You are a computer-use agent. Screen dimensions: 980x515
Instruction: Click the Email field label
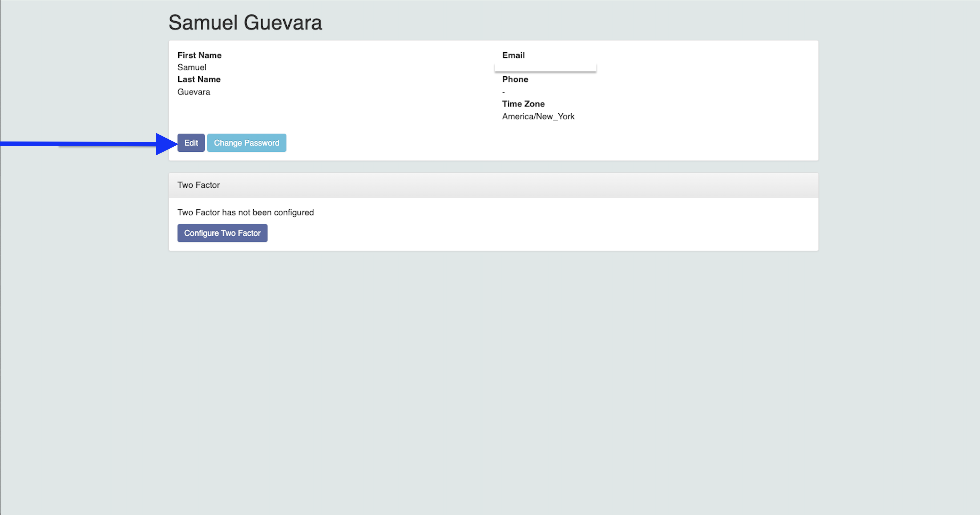(x=513, y=55)
